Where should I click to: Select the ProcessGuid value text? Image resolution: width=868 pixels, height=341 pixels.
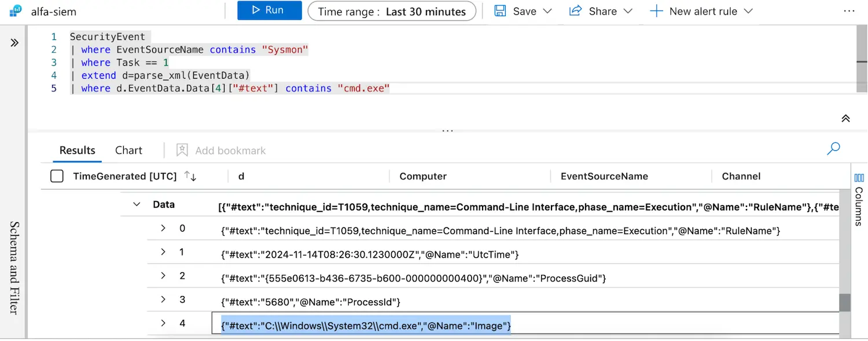[414, 279]
